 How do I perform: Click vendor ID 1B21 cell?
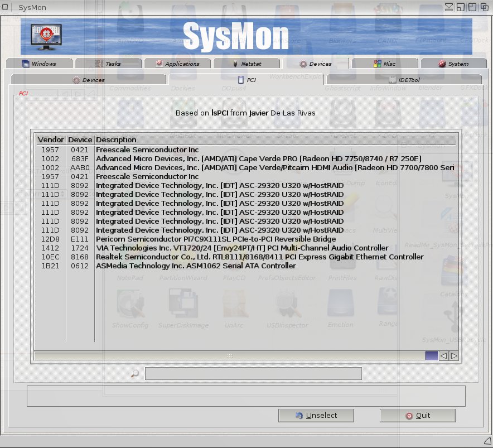coord(50,266)
